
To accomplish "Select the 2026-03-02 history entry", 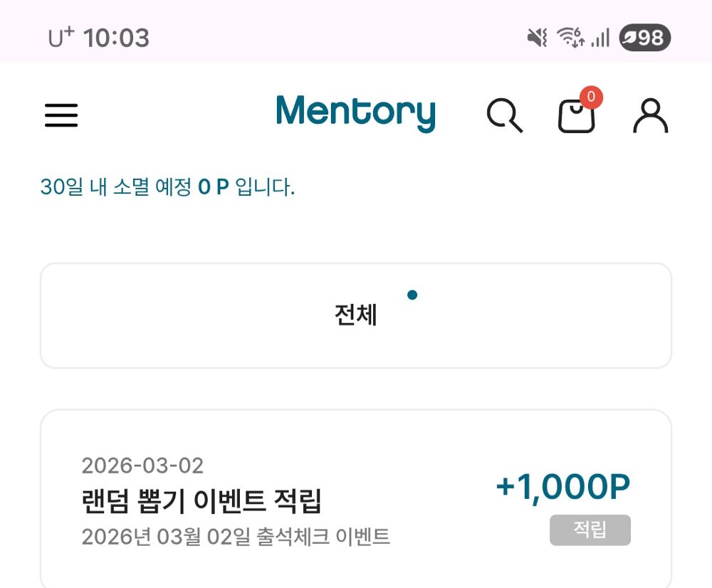I will pyautogui.click(x=142, y=466).
